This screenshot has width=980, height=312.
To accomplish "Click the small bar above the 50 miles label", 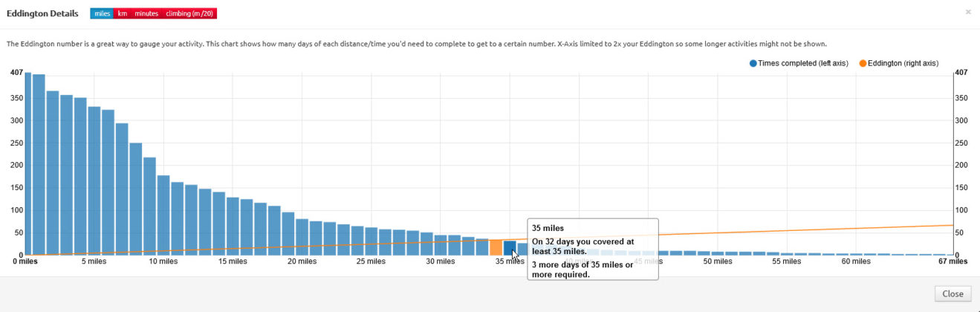I will [718, 253].
